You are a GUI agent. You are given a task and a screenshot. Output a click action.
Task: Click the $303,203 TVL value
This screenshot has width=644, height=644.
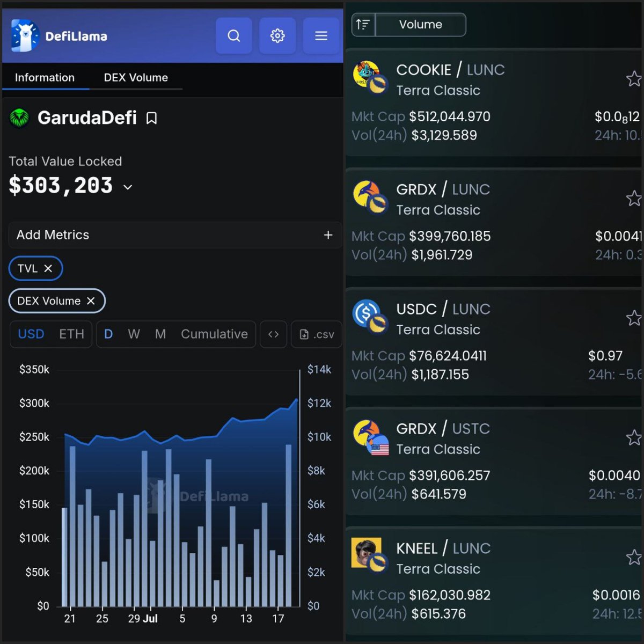coord(61,186)
